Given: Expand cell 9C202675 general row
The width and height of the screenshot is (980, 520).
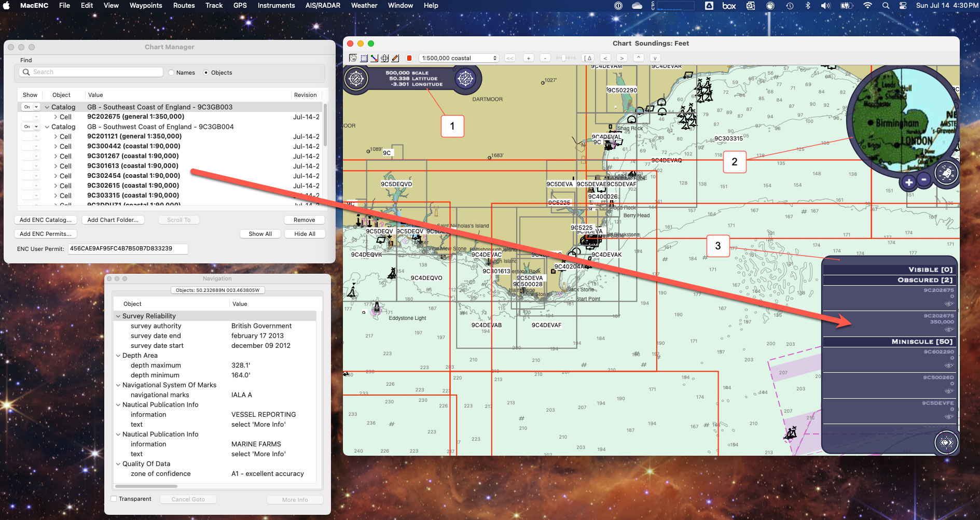Looking at the screenshot, I should click(56, 117).
